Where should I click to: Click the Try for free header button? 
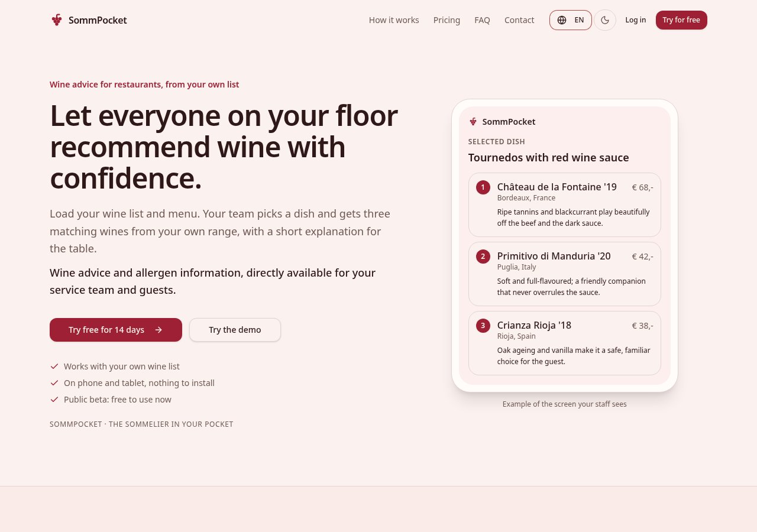tap(681, 20)
